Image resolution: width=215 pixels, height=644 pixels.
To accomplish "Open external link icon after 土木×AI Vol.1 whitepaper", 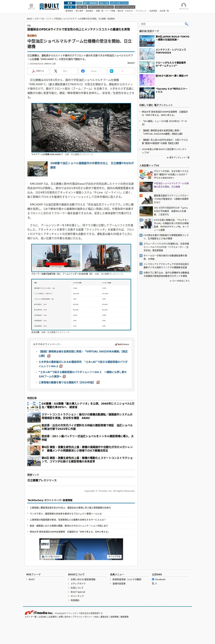I will pyautogui.click(x=64, y=376).
